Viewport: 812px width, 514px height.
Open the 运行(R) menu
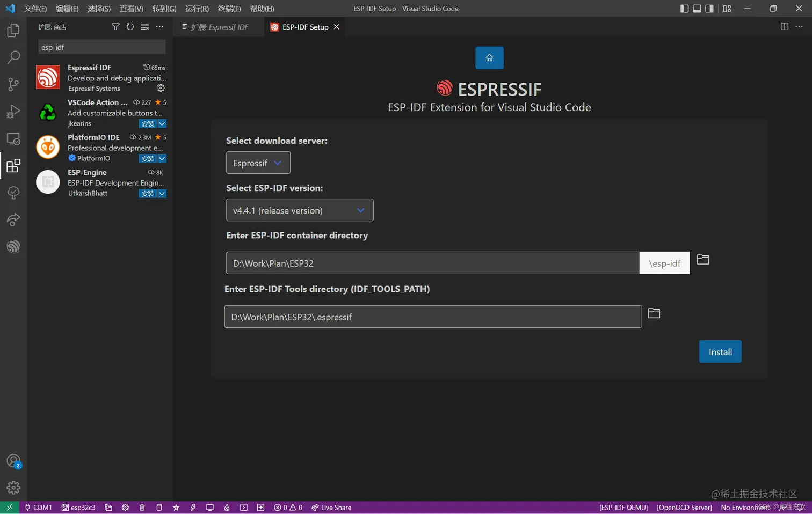[197, 9]
